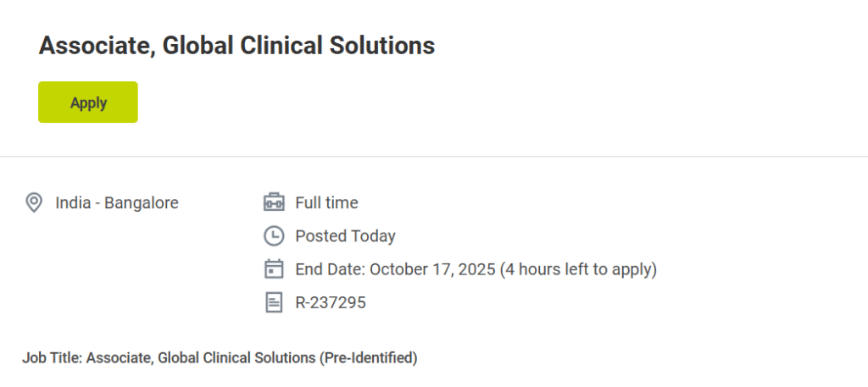Click the word Solutions in the heading
The height and width of the screenshot is (387, 868).
(381, 46)
